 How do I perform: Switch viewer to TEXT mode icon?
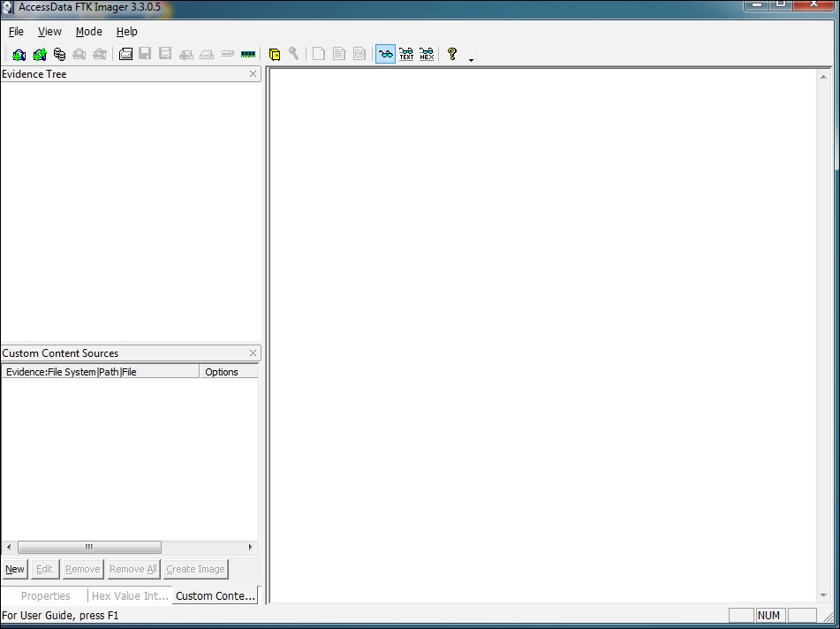406,54
